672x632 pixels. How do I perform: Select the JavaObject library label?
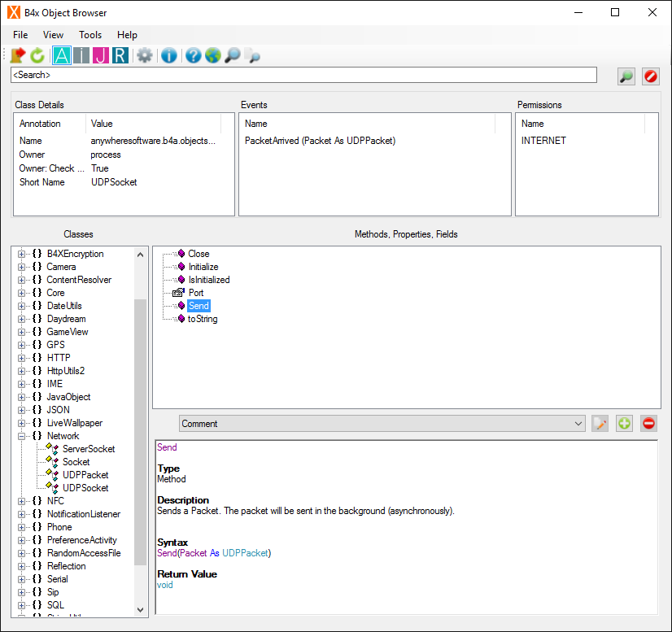pyautogui.click(x=68, y=397)
